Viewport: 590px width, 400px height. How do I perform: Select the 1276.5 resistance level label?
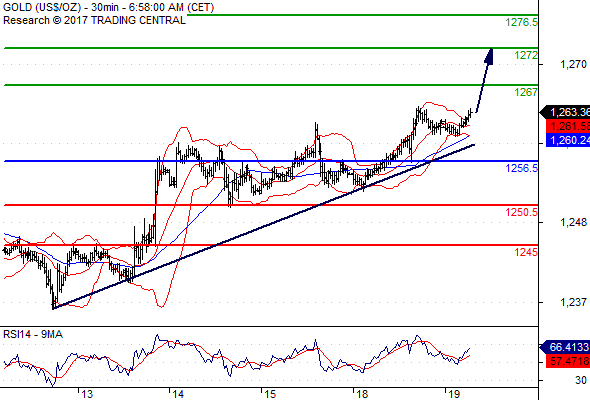521,23
